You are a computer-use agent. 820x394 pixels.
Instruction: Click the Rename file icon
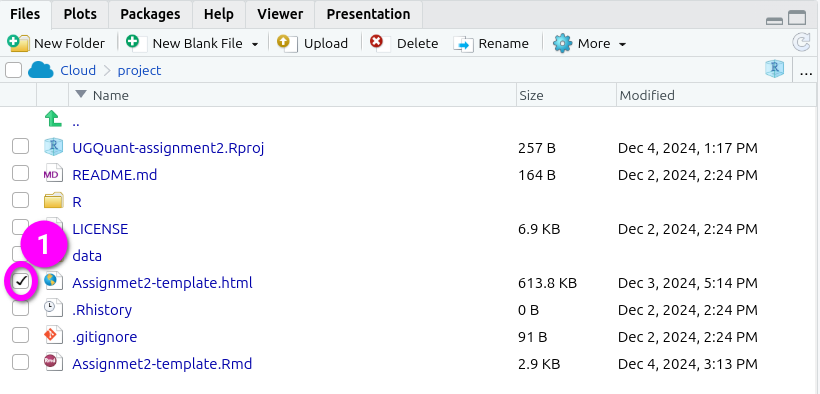pyautogui.click(x=463, y=43)
